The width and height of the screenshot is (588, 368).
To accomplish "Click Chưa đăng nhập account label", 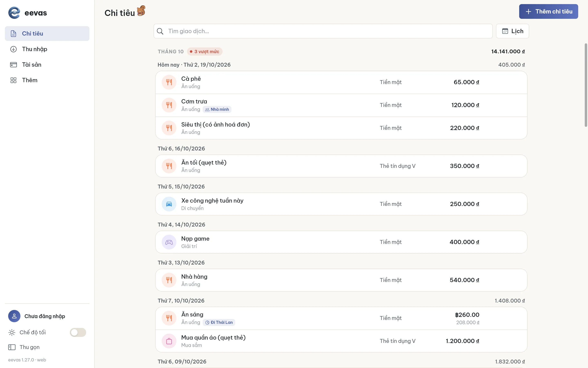I will point(45,316).
